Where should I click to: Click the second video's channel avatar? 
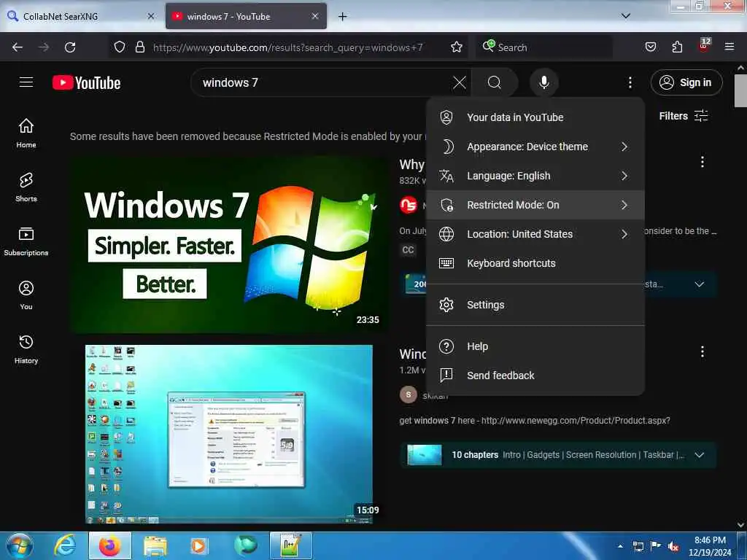coord(409,394)
